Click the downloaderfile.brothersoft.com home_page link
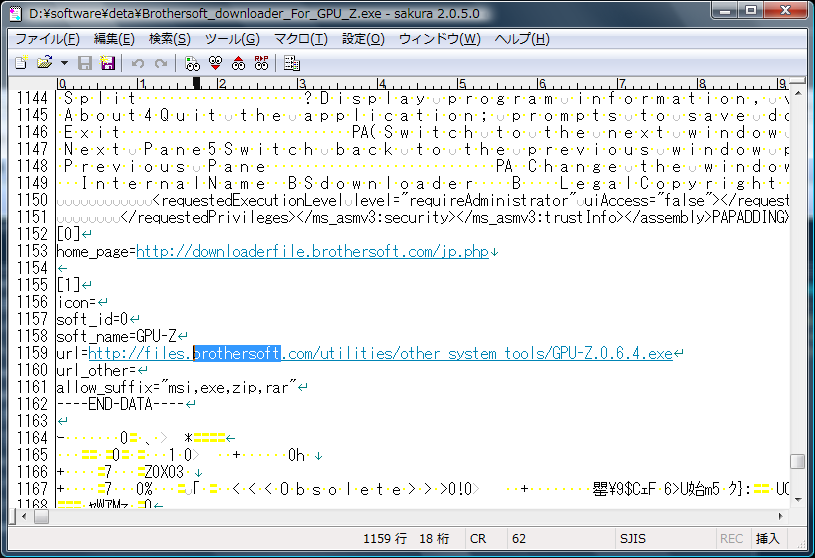 (x=312, y=251)
